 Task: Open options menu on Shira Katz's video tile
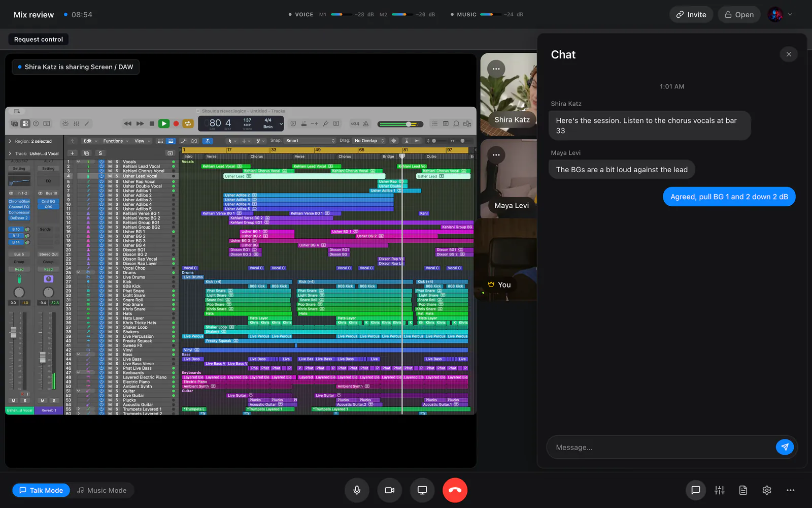click(x=496, y=69)
